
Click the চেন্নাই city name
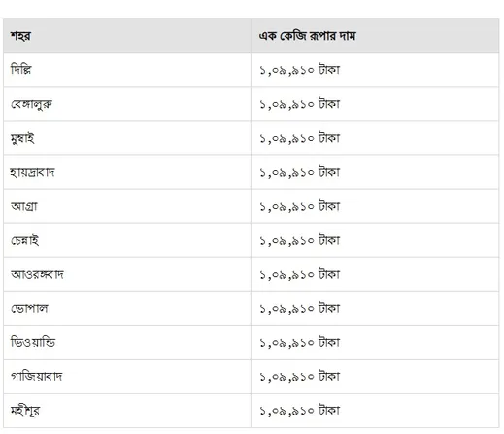pyautogui.click(x=24, y=240)
